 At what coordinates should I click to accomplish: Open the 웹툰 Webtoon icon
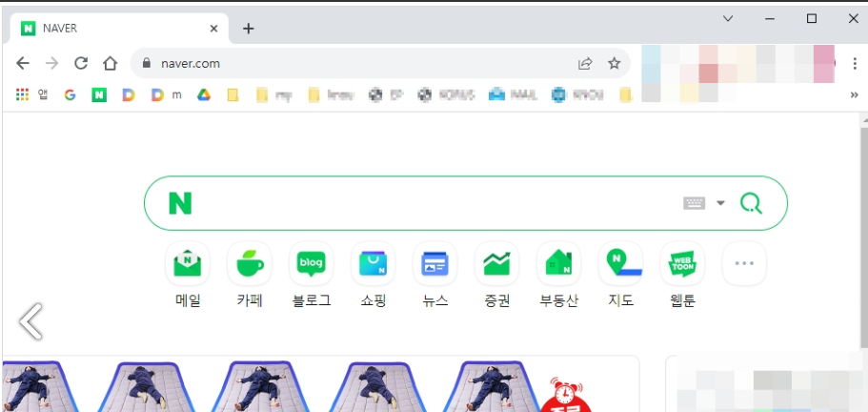click(682, 263)
